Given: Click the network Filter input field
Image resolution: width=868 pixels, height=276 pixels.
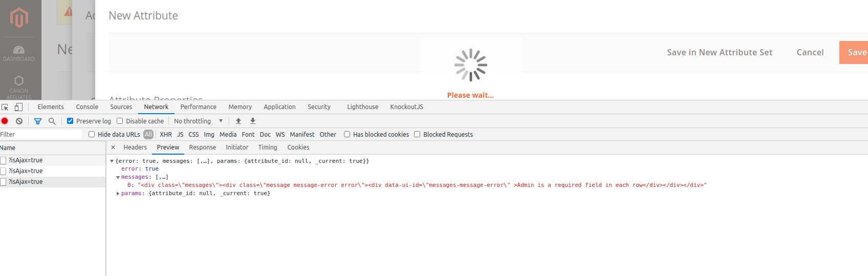Looking at the screenshot, I should coord(41,135).
